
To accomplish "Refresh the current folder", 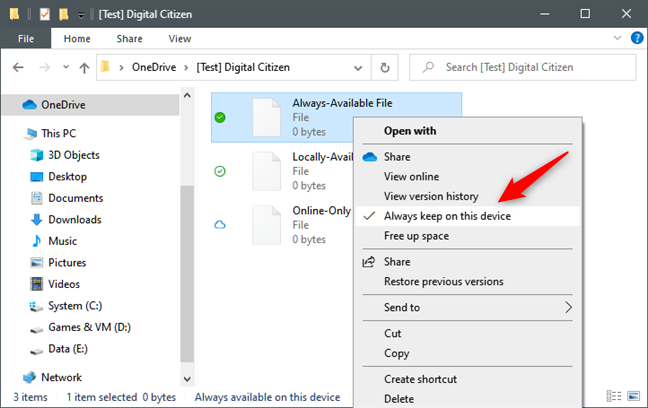I will pos(385,68).
